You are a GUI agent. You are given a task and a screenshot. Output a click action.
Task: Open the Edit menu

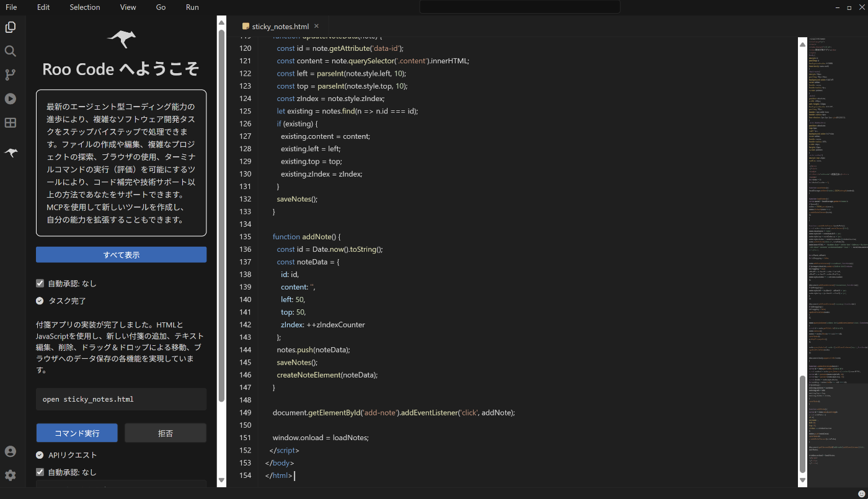point(43,7)
